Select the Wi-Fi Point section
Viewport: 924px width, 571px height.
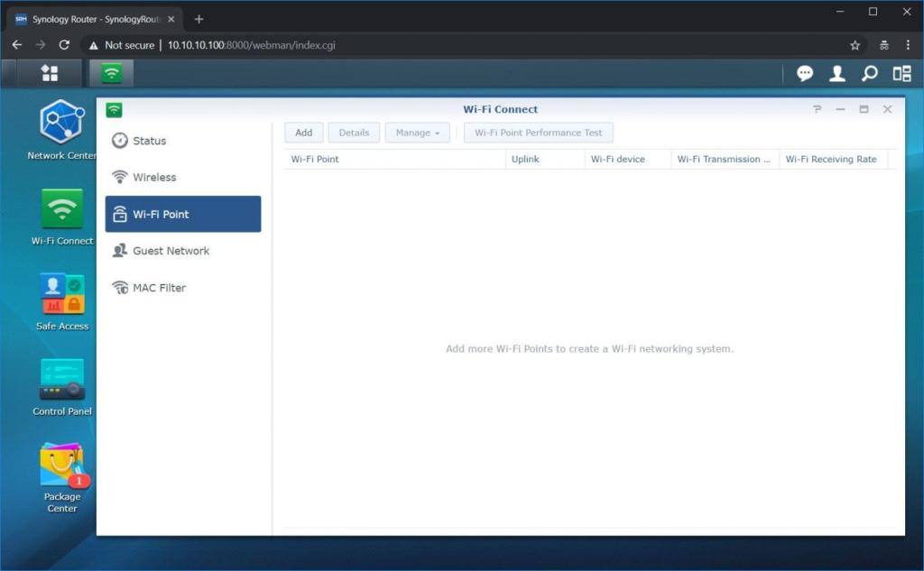pos(182,214)
